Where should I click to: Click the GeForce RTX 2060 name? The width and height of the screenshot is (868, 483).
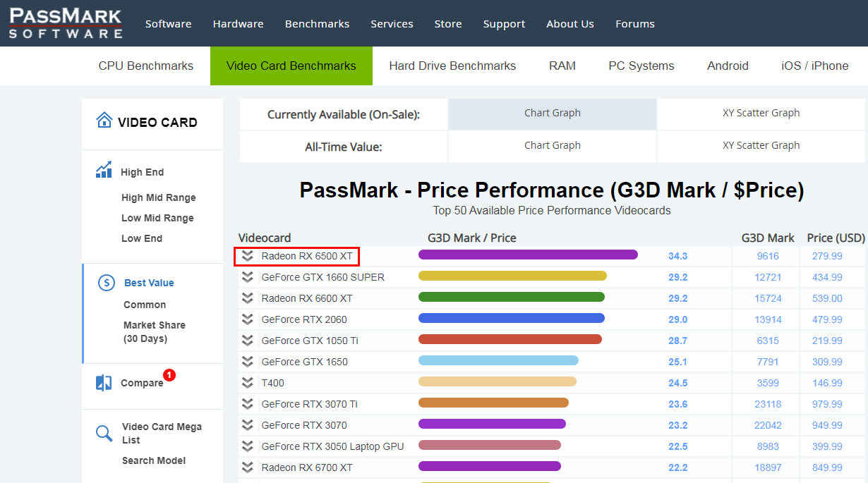[304, 319]
